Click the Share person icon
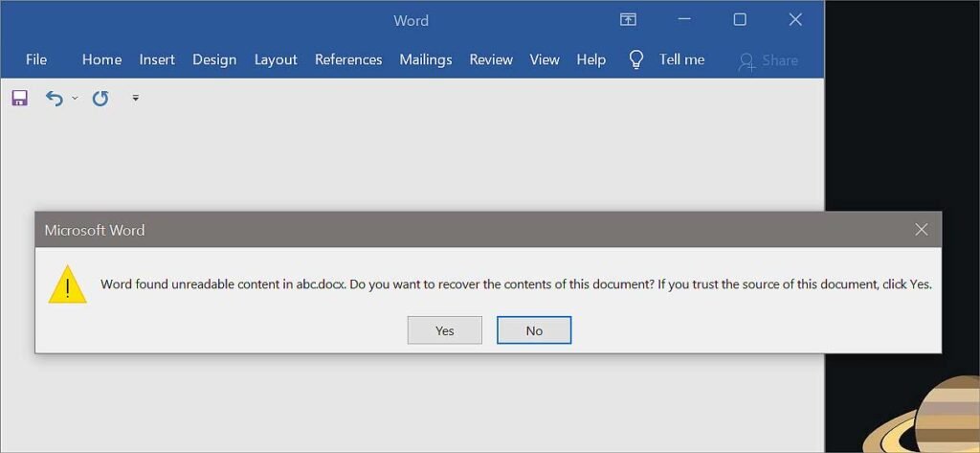This screenshot has height=453, width=980. point(746,61)
